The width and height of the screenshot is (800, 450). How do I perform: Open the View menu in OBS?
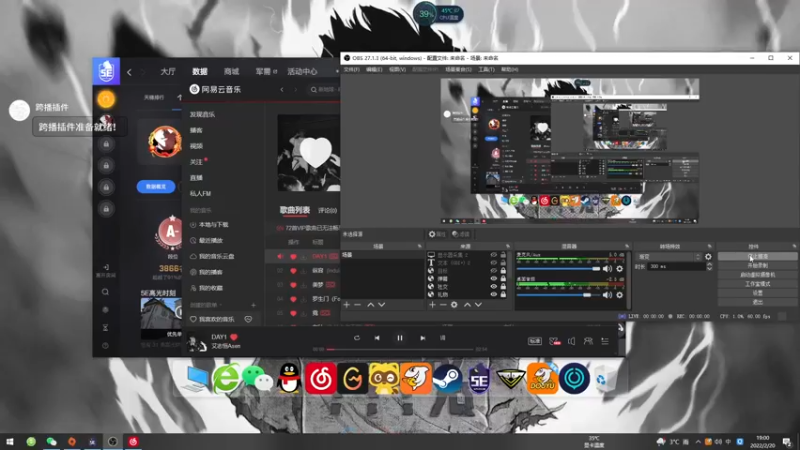[397, 69]
